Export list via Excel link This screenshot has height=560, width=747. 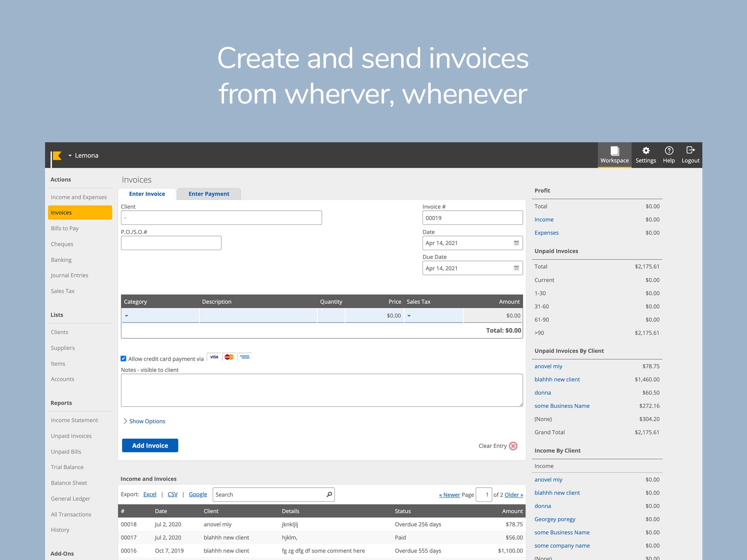(149, 494)
